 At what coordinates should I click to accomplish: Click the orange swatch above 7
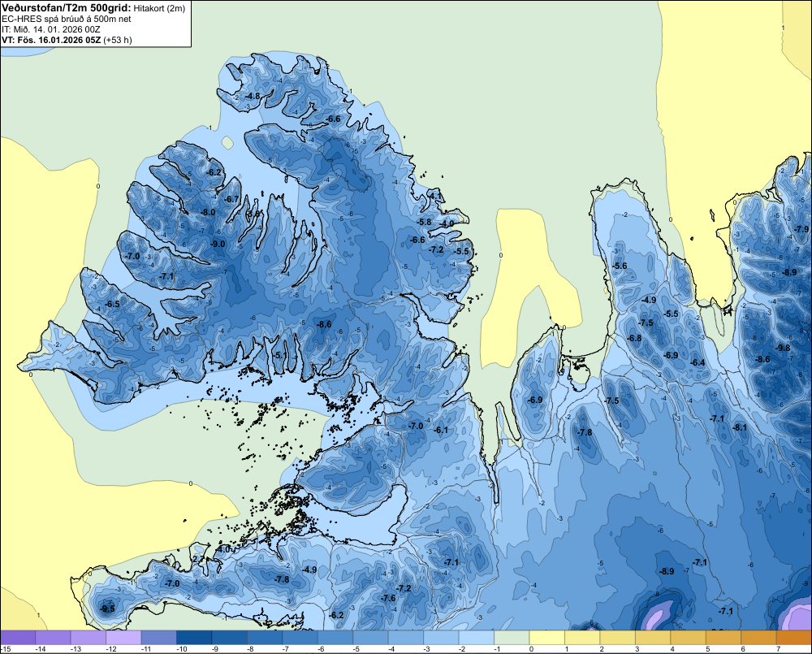[x=794, y=638]
